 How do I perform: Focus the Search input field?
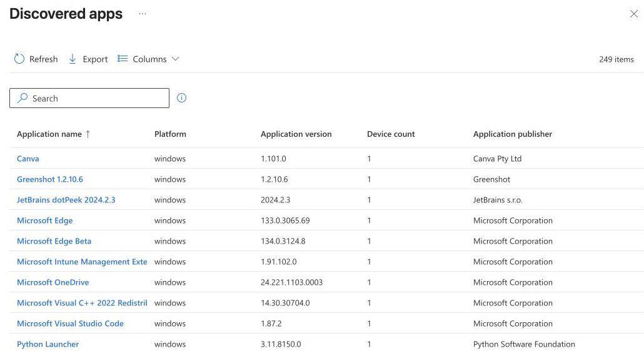point(89,98)
